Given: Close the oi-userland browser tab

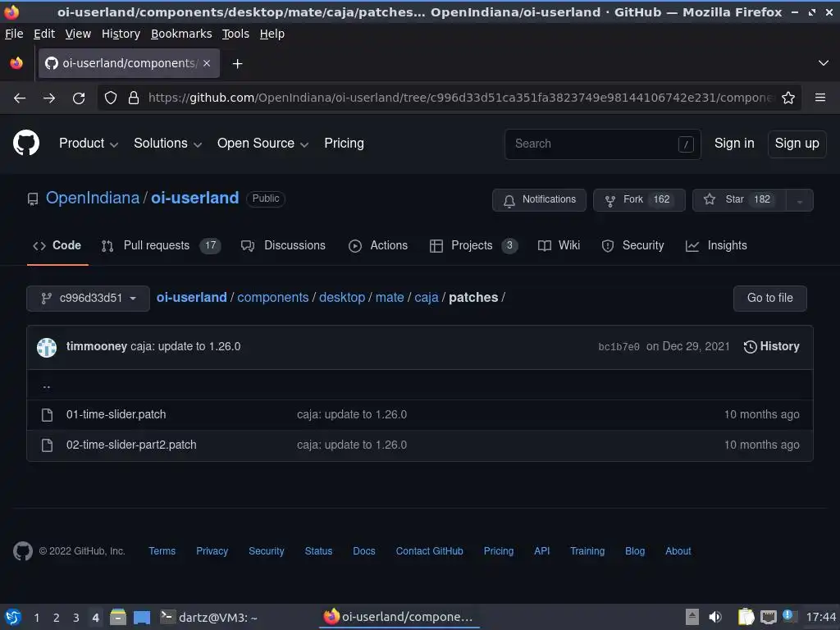Looking at the screenshot, I should pos(207,63).
